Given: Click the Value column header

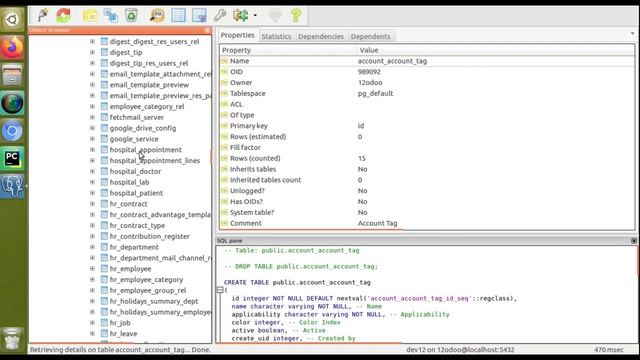Looking at the screenshot, I should tap(496, 50).
